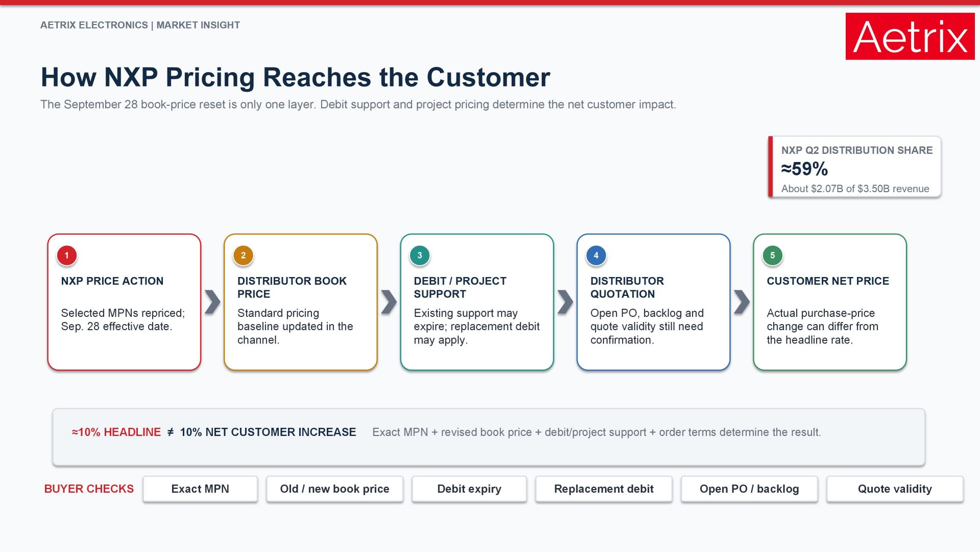The width and height of the screenshot is (980, 552).
Task: Click the DISTRIBUTOR BOOK PRICE card heading
Action: tap(292, 287)
